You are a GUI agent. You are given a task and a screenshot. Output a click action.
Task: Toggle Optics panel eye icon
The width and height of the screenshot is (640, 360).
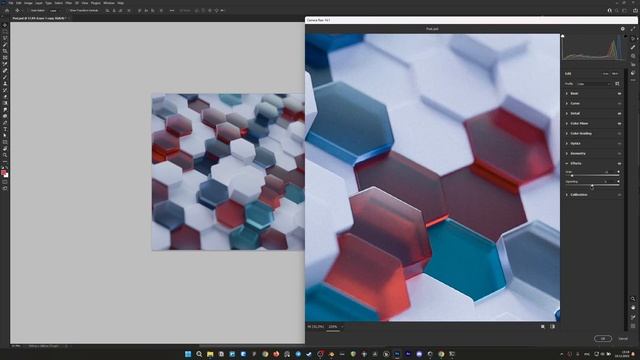point(619,144)
